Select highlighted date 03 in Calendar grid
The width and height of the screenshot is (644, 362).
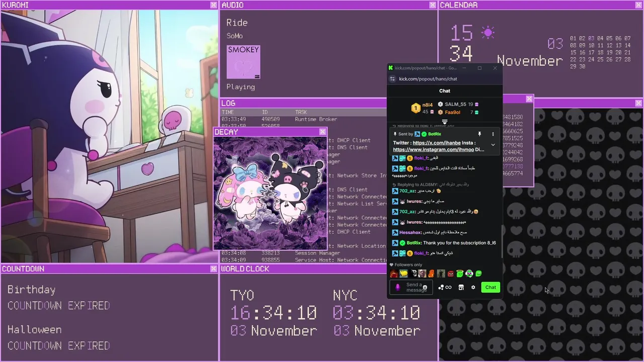(x=591, y=38)
